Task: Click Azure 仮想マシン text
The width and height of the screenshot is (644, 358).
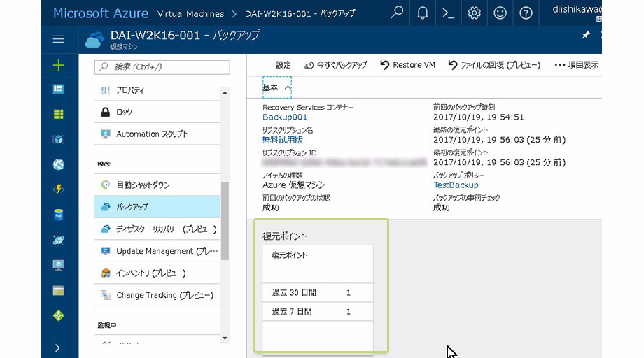Action: coord(294,185)
